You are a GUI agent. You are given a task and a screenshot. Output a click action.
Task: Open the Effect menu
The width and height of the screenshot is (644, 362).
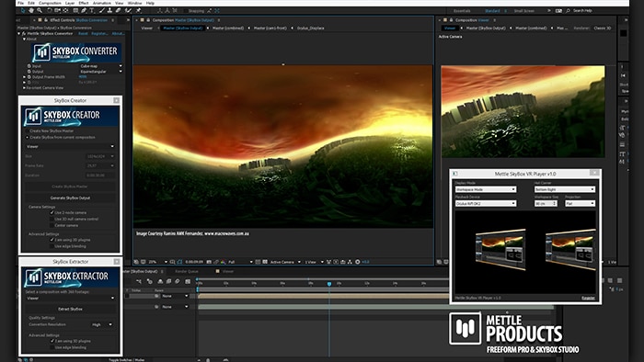tap(84, 3)
